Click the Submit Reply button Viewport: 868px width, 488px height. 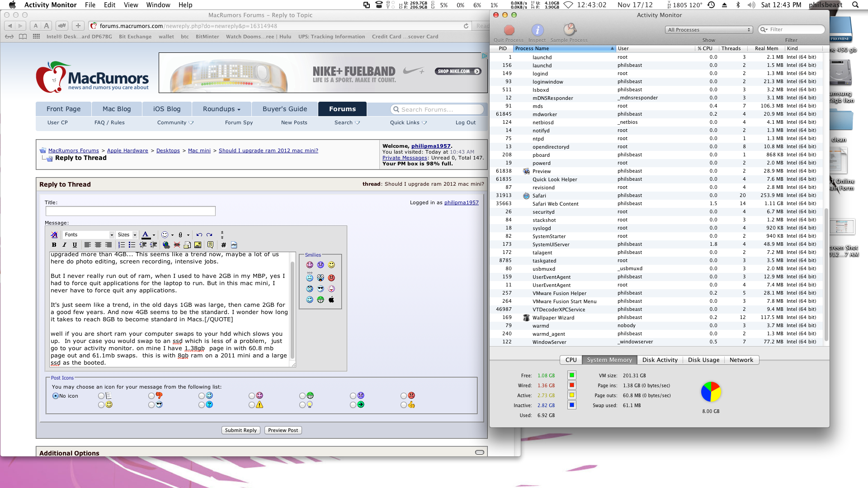(241, 431)
